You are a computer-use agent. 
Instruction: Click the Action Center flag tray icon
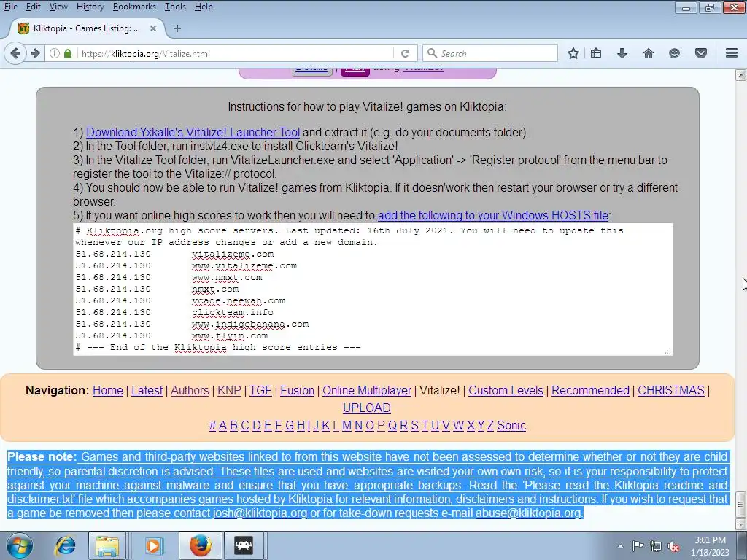pyautogui.click(x=638, y=546)
